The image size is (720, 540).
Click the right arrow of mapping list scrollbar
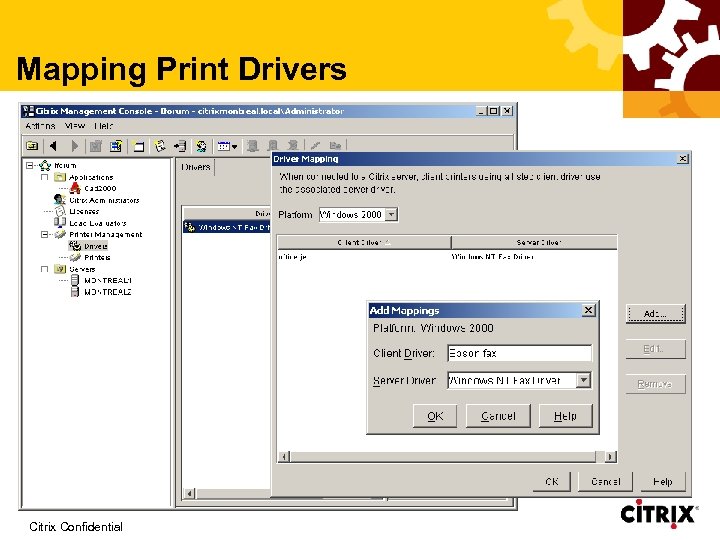(x=610, y=456)
